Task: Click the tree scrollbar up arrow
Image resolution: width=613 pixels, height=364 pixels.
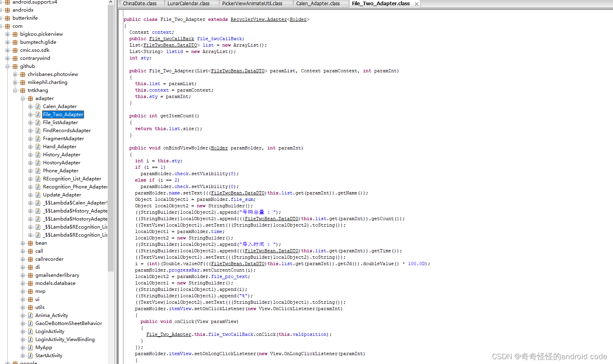Action: (x=111, y=2)
